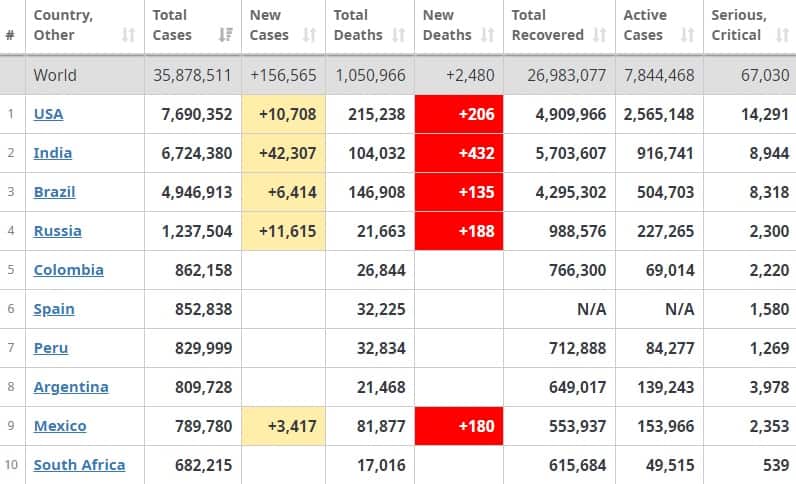Open the Peru country link
The height and width of the screenshot is (484, 796).
click(x=51, y=348)
